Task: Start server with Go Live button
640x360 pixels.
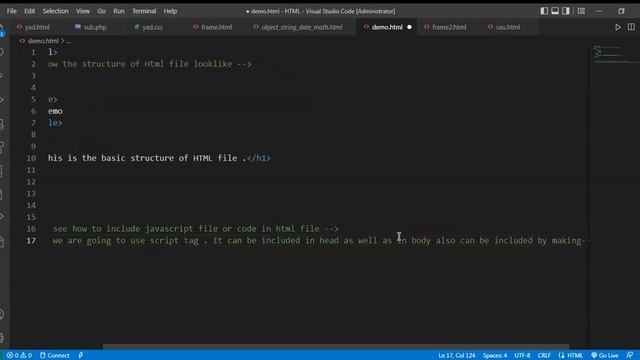Action: point(604,356)
